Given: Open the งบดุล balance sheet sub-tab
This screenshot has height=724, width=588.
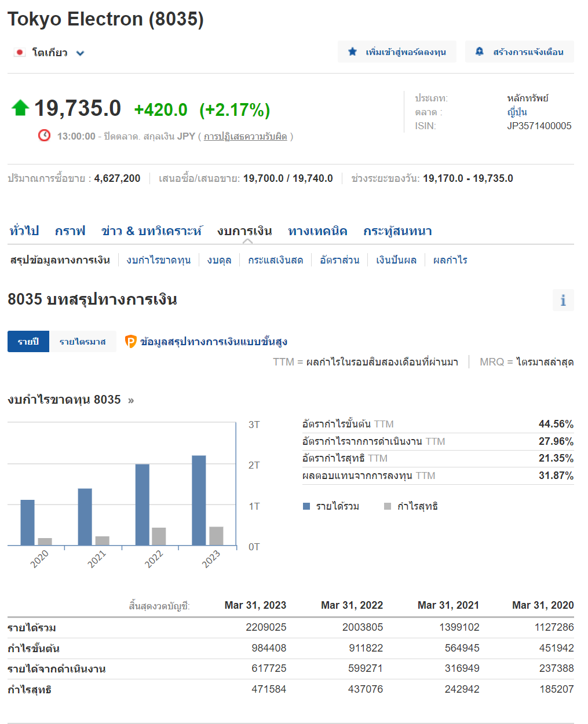Looking at the screenshot, I should pyautogui.click(x=219, y=260).
